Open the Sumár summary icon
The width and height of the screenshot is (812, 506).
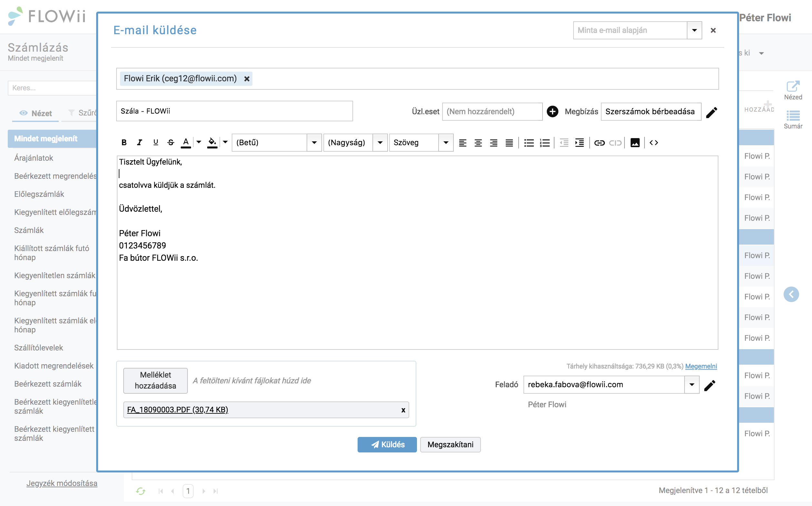(x=793, y=120)
